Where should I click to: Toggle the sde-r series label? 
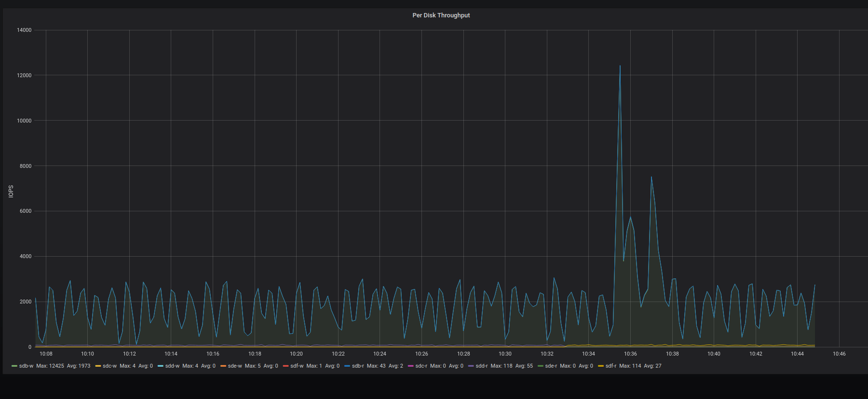pos(551,366)
